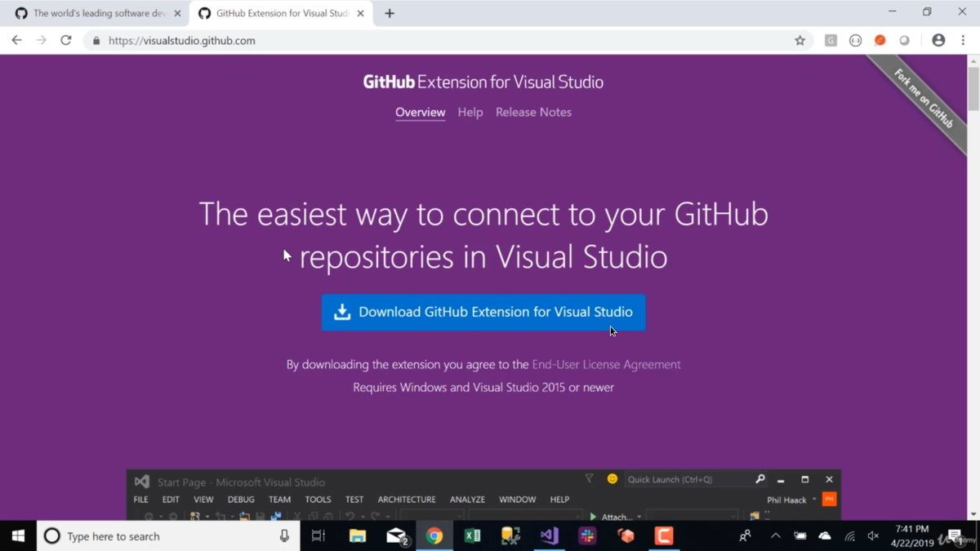Open the Overview page link
980x551 pixels.
[420, 113]
